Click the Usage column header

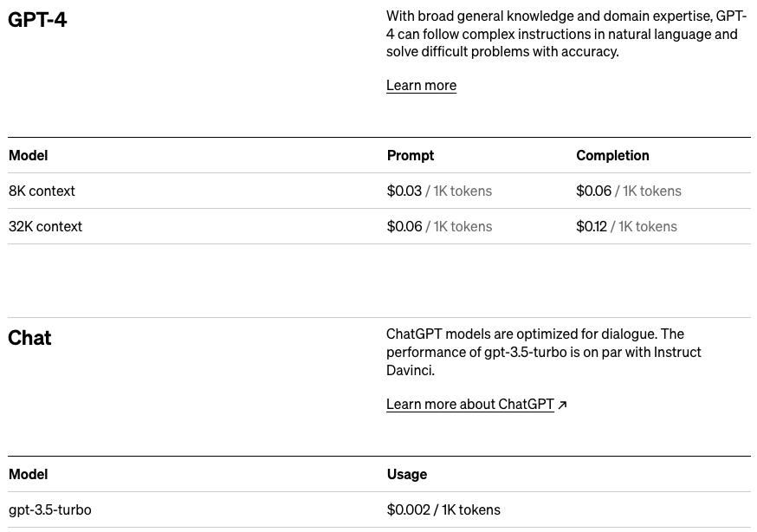tap(406, 474)
